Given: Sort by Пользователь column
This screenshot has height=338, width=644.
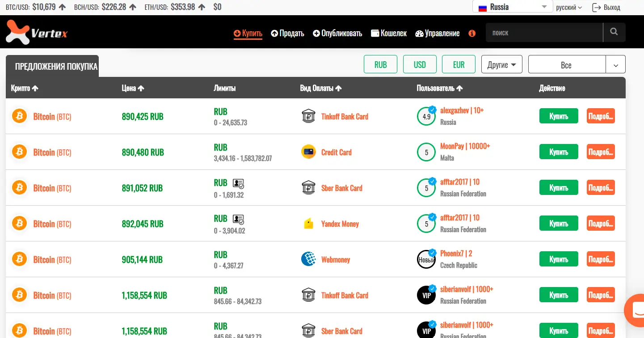Looking at the screenshot, I should (x=440, y=88).
